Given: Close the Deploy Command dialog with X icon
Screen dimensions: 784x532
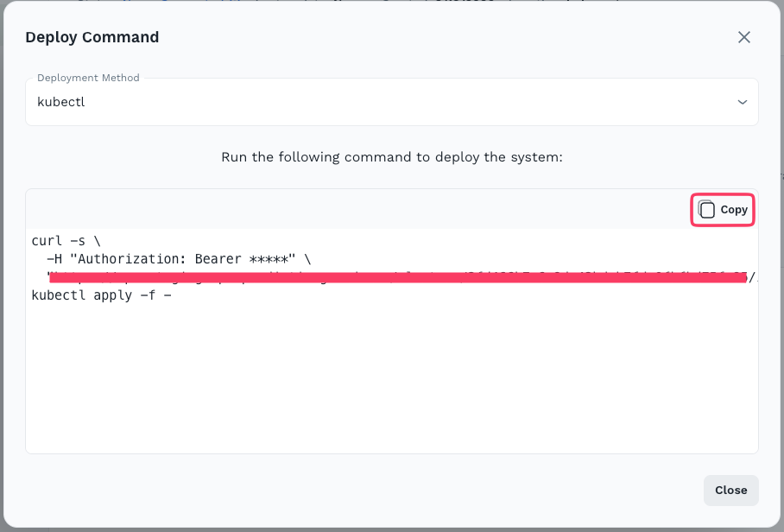Looking at the screenshot, I should [743, 37].
